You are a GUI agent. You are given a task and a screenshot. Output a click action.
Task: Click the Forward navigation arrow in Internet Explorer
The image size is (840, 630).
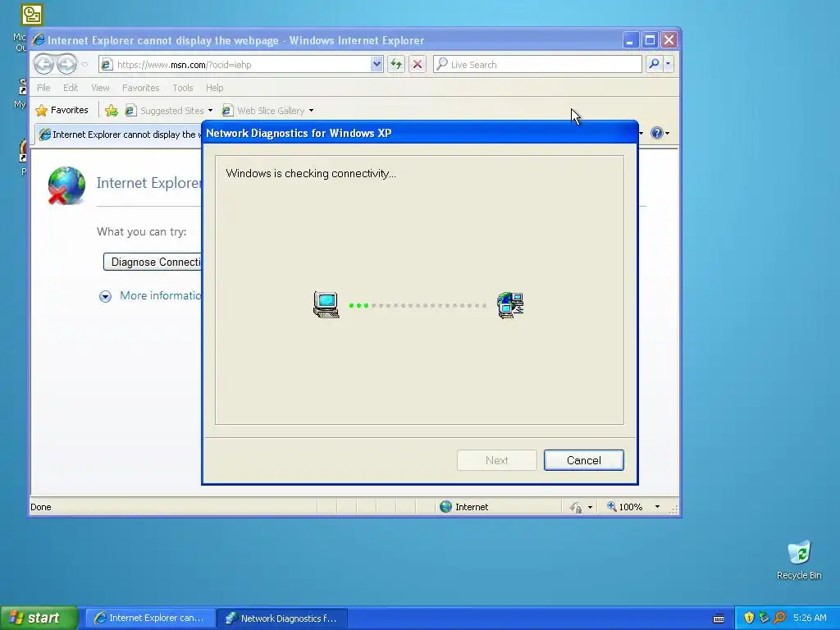[x=67, y=64]
